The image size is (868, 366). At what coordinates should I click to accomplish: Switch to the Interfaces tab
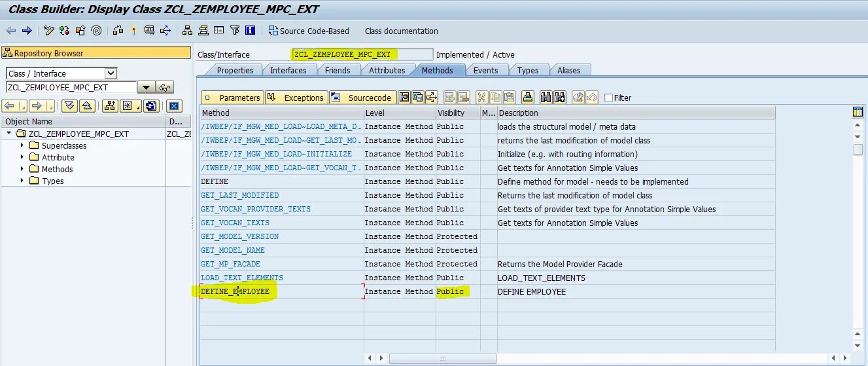[x=288, y=70]
